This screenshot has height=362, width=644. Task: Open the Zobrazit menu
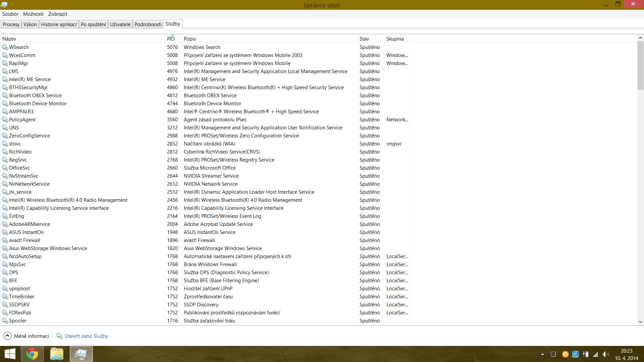58,14
